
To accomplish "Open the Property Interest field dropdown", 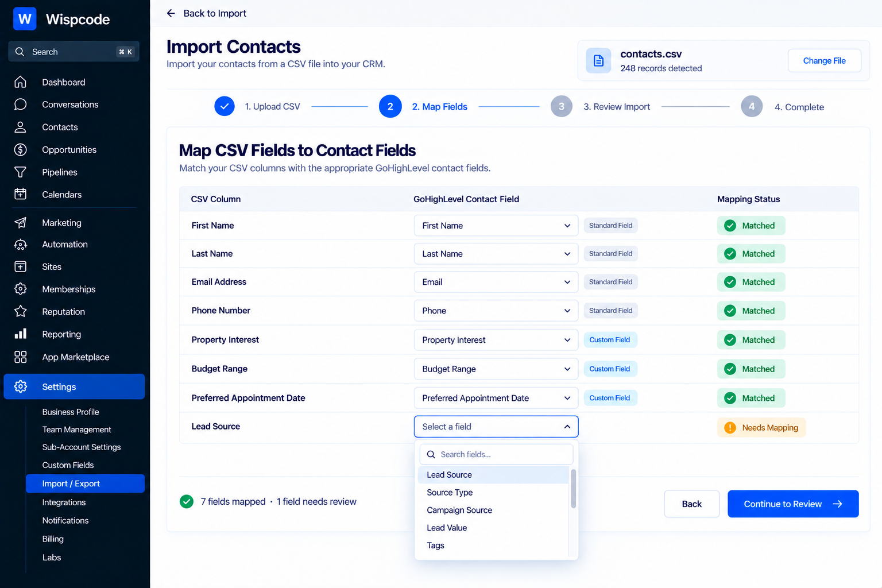I will tap(496, 340).
